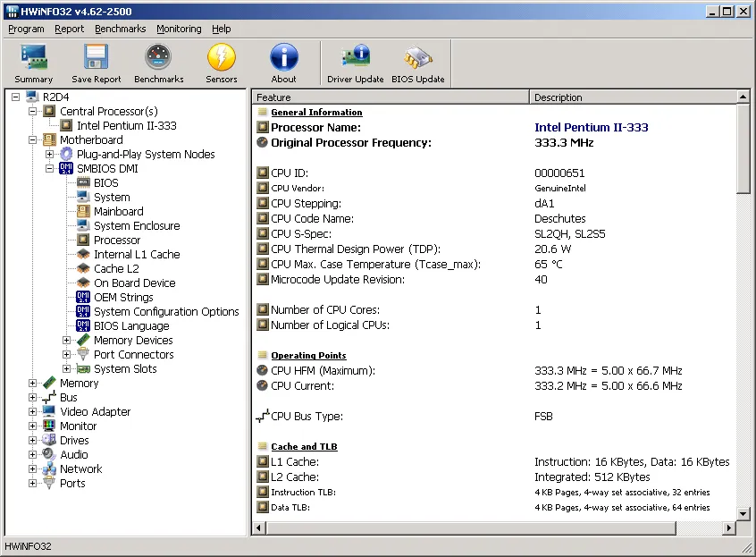Select the Motherboard icon in tree
Viewport: 756px width, 557px height.
click(x=49, y=139)
